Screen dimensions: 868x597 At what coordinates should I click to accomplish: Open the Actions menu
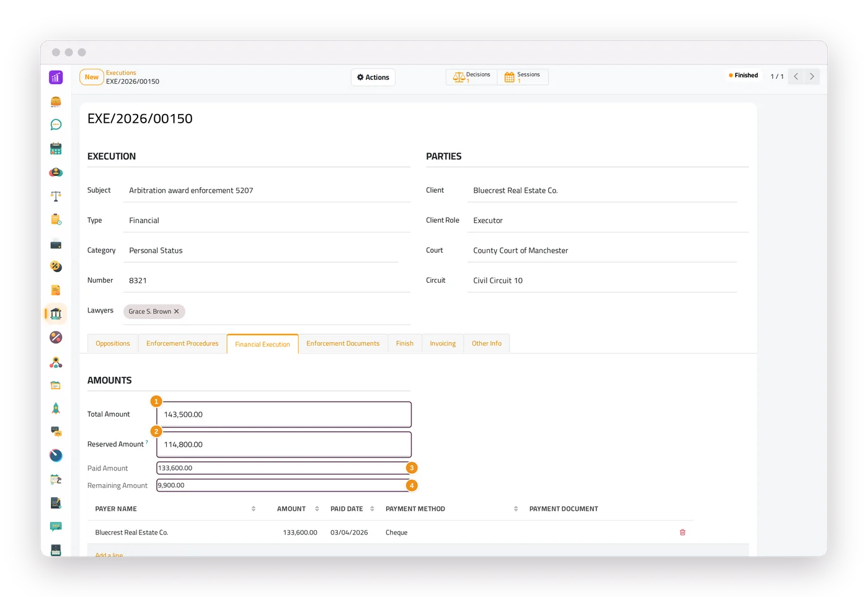pyautogui.click(x=373, y=77)
